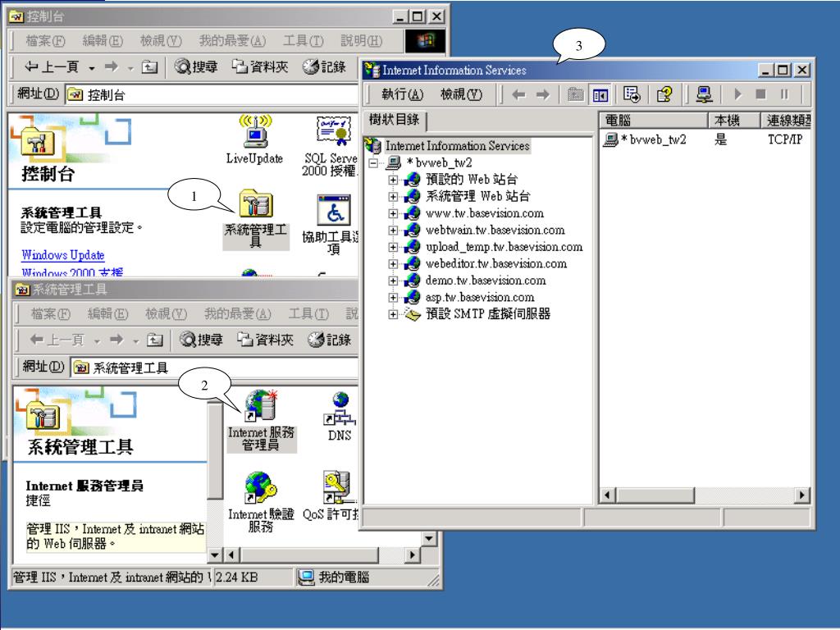Click 記錄 in 系統管理工具 window toolbar
Screen dimensions: 840x630
[x=330, y=340]
